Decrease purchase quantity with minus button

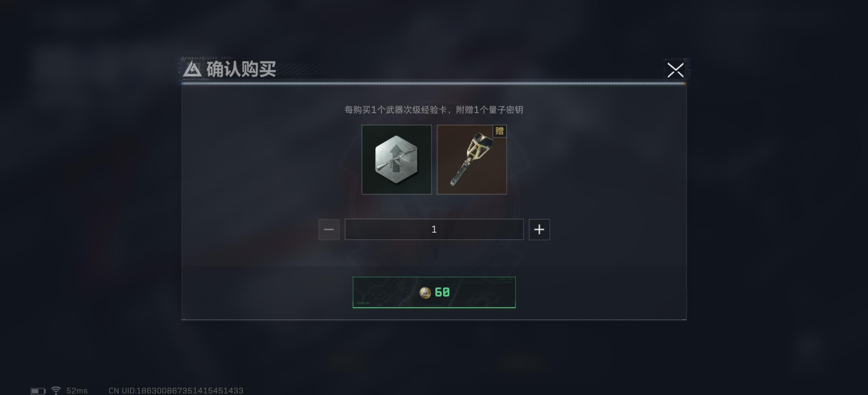pyautogui.click(x=329, y=229)
